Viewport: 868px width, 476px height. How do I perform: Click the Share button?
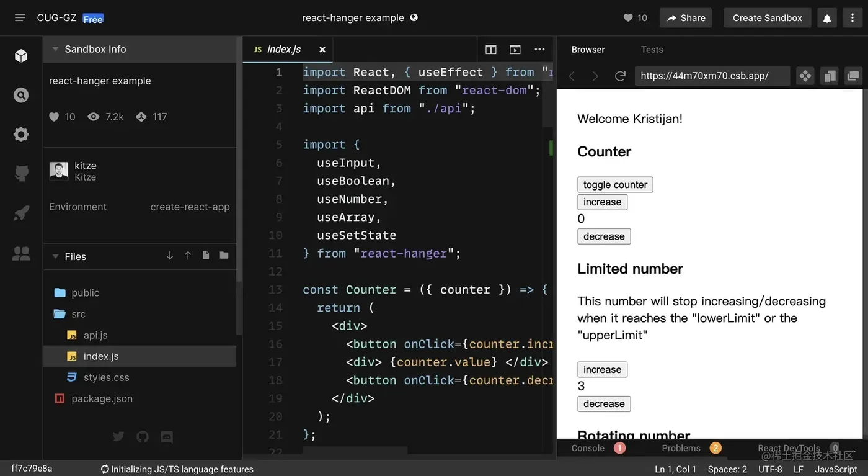coord(685,17)
